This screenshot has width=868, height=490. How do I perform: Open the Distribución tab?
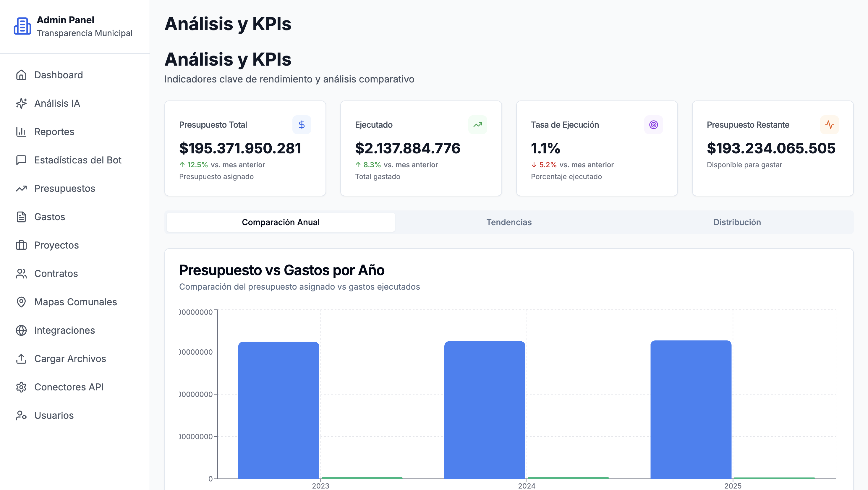pos(737,222)
